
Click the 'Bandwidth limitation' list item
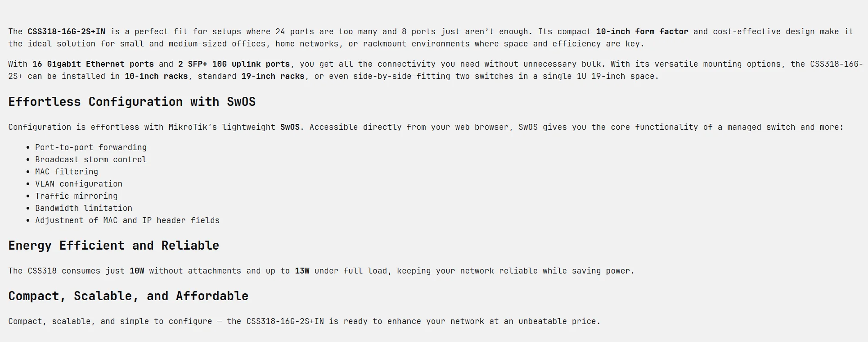84,208
